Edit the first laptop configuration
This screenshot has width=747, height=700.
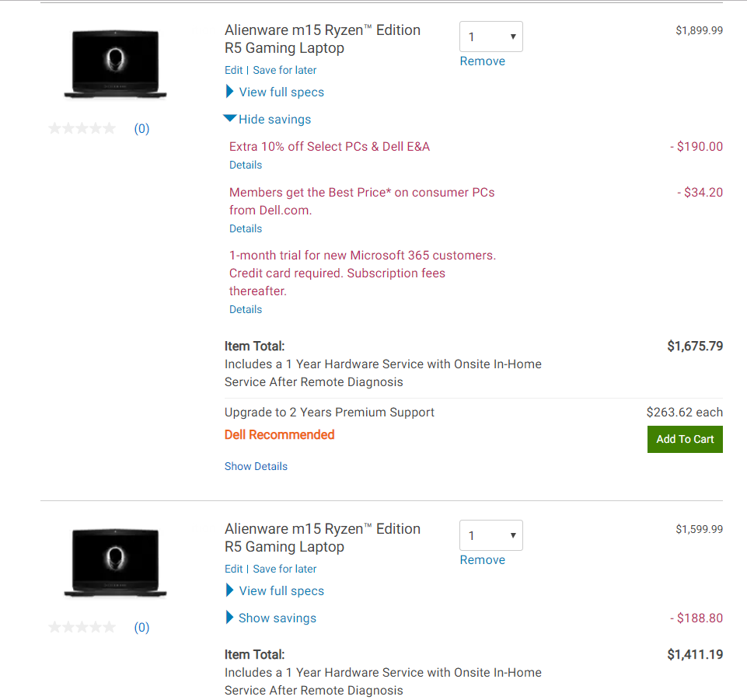click(x=234, y=69)
